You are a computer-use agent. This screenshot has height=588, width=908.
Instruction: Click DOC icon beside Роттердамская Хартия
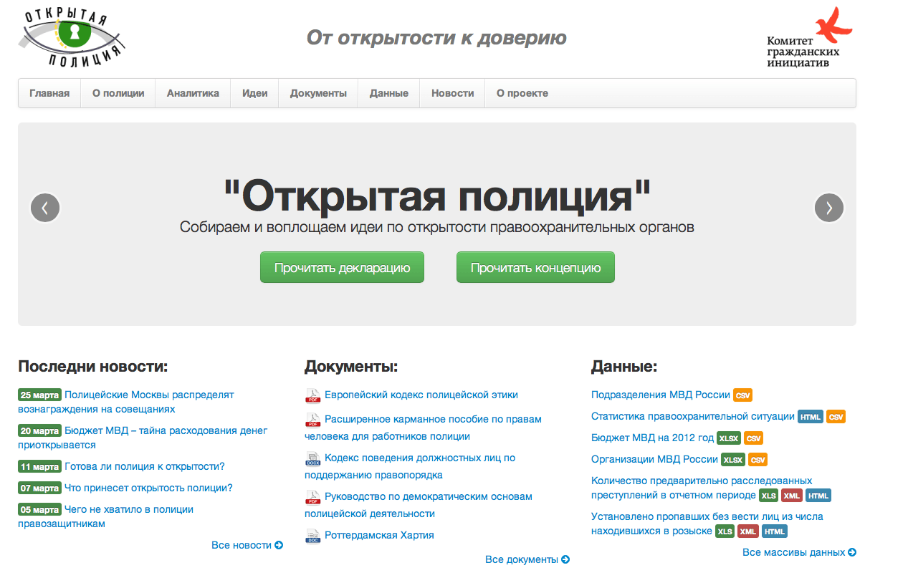click(x=312, y=536)
